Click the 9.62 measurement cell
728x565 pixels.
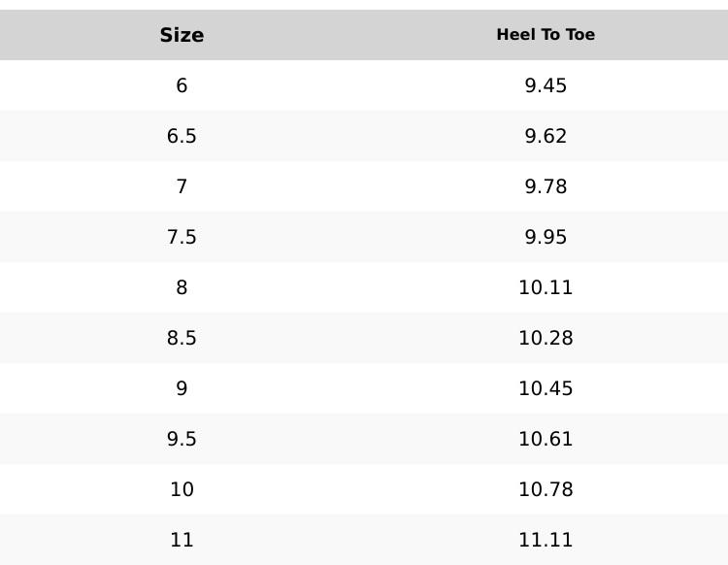546,136
